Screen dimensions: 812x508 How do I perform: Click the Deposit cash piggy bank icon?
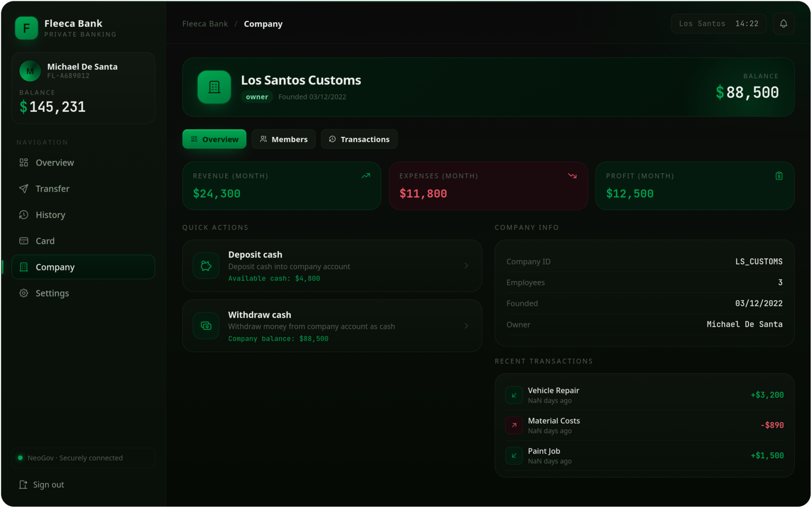click(x=206, y=266)
